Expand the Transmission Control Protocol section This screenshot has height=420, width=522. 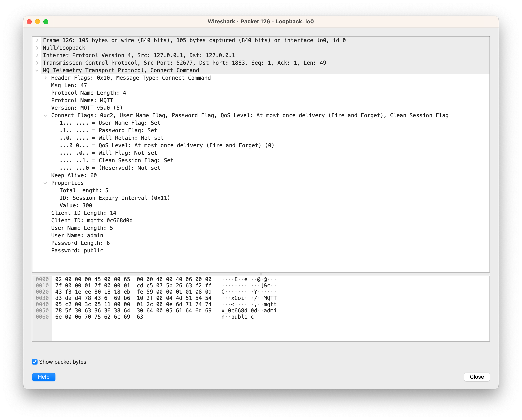[37, 63]
